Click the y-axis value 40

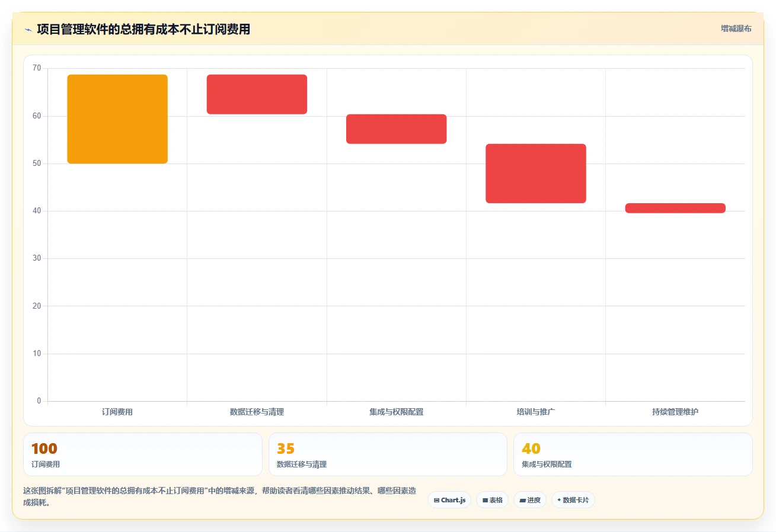37,211
